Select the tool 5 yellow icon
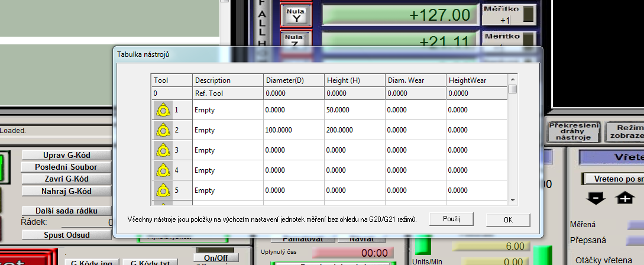 click(161, 190)
